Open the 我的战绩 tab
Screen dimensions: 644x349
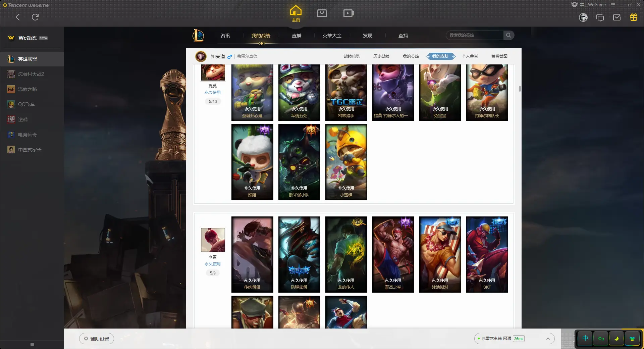261,36
